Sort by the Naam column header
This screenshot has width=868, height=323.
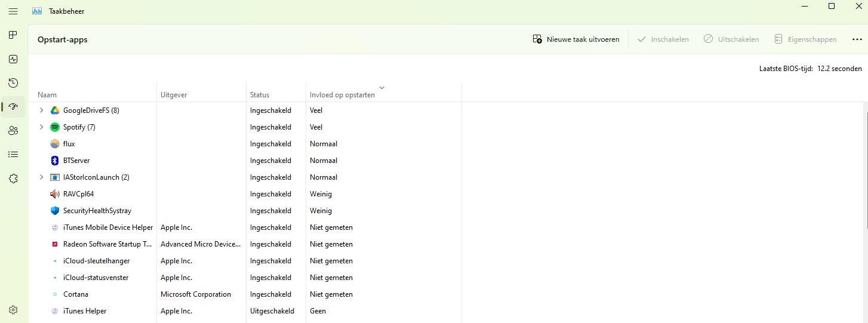[47, 95]
